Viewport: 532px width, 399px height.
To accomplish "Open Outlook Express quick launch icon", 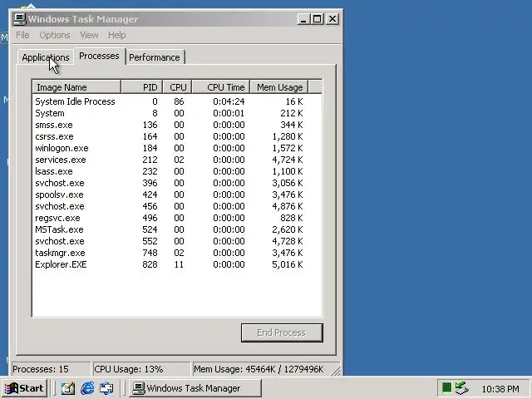I will coord(106,388).
